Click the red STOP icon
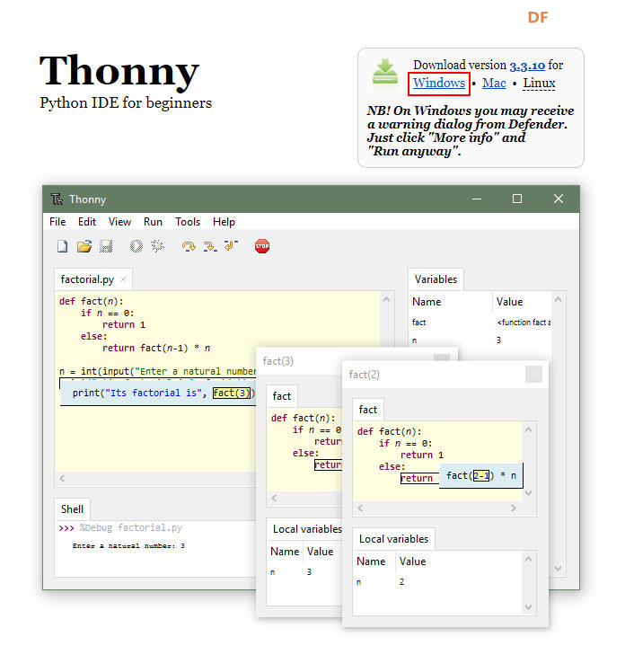 (262, 246)
